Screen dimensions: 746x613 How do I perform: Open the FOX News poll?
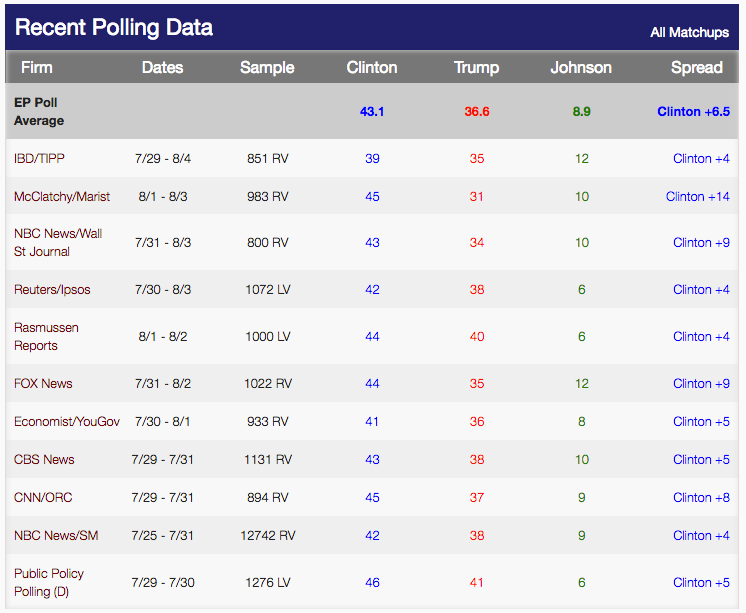43,384
